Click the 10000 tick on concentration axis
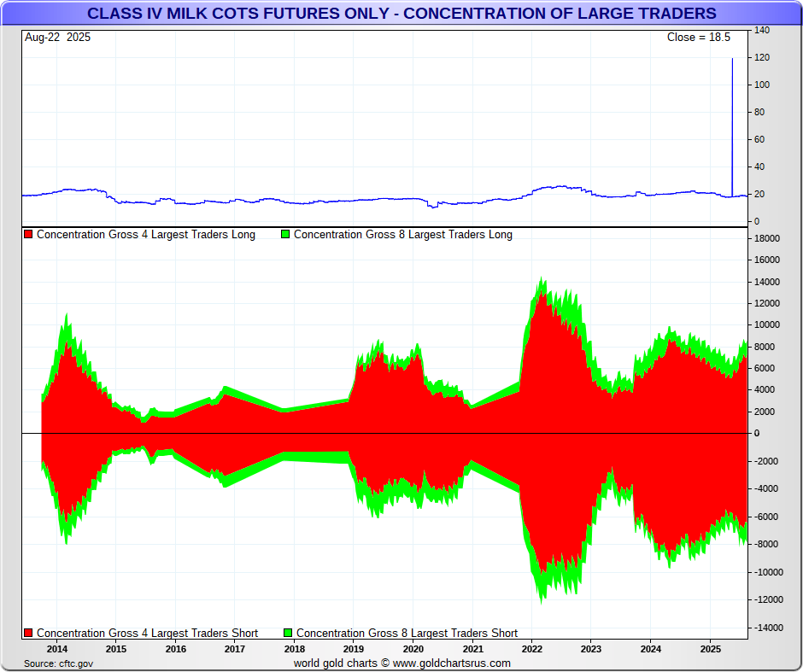This screenshot has height=672, width=803. tap(767, 325)
